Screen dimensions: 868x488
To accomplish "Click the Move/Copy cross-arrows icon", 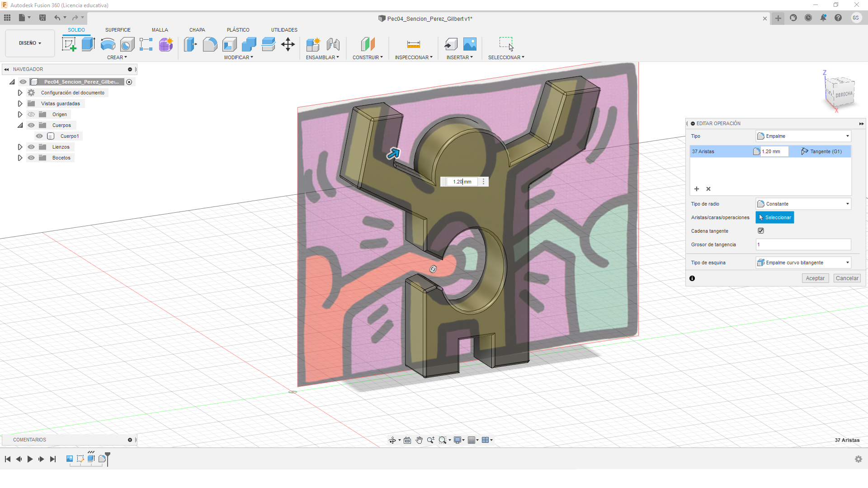I will (x=288, y=44).
